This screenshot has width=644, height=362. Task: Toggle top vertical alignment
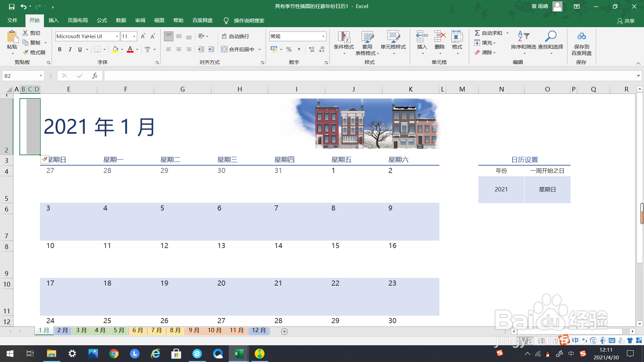[169, 36]
